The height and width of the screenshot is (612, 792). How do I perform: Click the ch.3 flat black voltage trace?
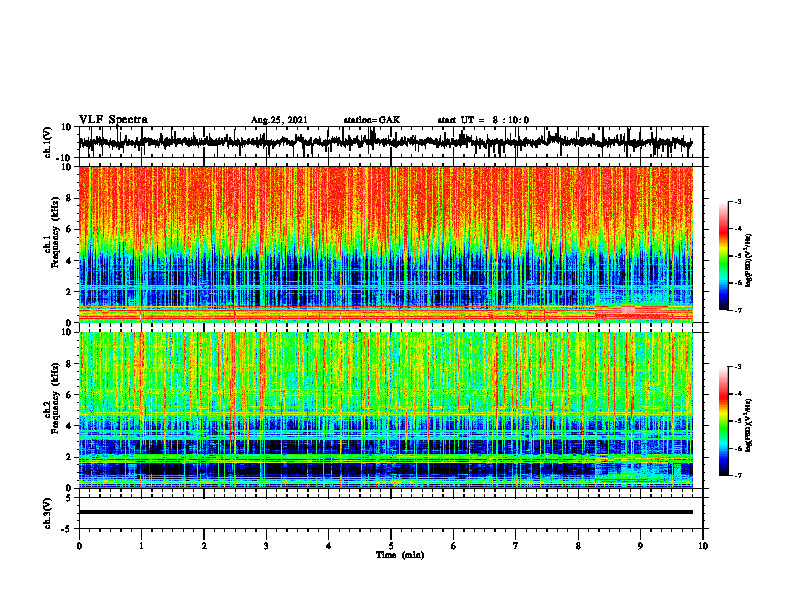click(x=386, y=512)
